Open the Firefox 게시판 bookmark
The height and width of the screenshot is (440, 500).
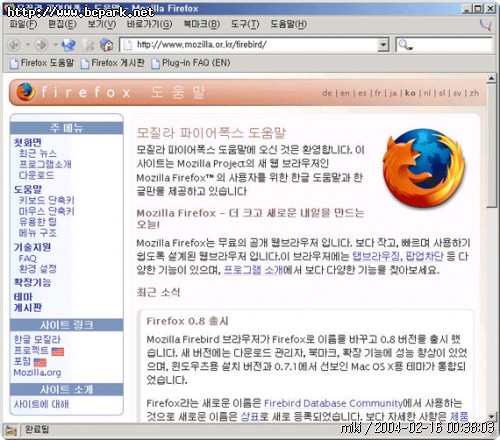click(113, 63)
